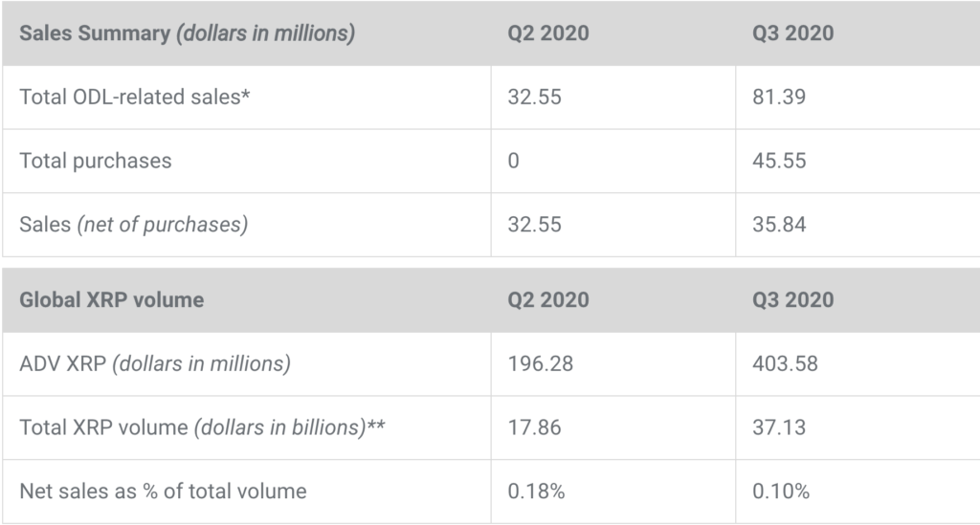Image resolution: width=980 pixels, height=525 pixels.
Task: Click the Net sales as % of total volume label
Action: [163, 492]
